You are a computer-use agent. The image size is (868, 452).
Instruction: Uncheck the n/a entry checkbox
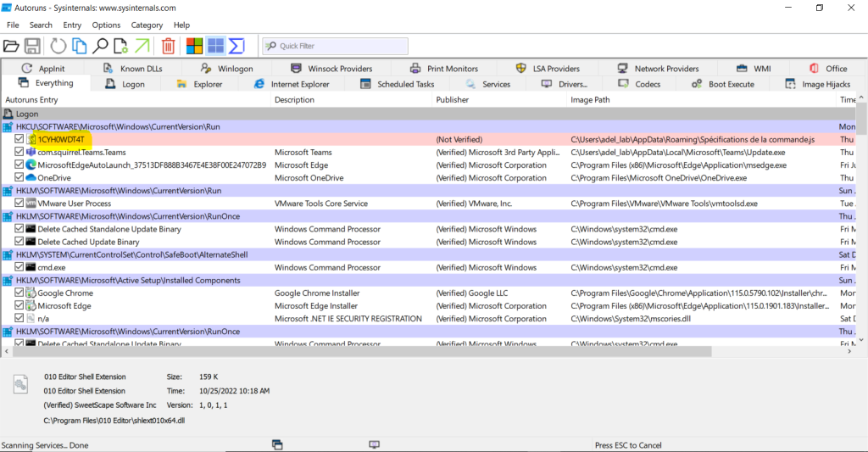[19, 318]
